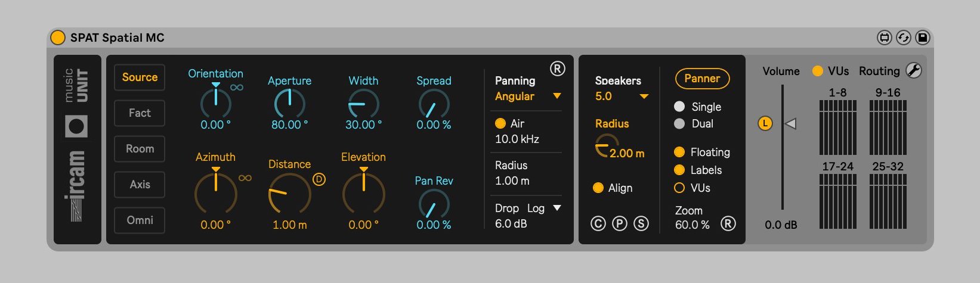980x283 pixels.
Task: Click the R reset icon next to Zoom
Action: click(728, 224)
